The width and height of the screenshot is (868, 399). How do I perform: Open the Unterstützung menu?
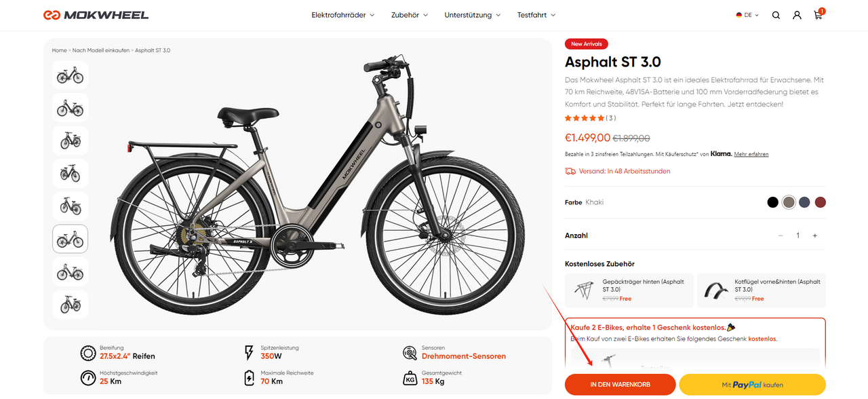click(x=472, y=15)
